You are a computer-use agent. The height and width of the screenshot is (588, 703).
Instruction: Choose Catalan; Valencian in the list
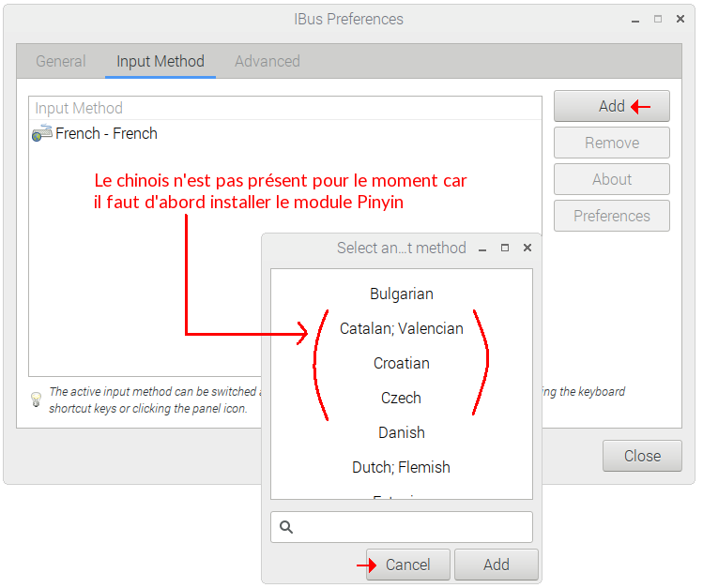tap(402, 329)
